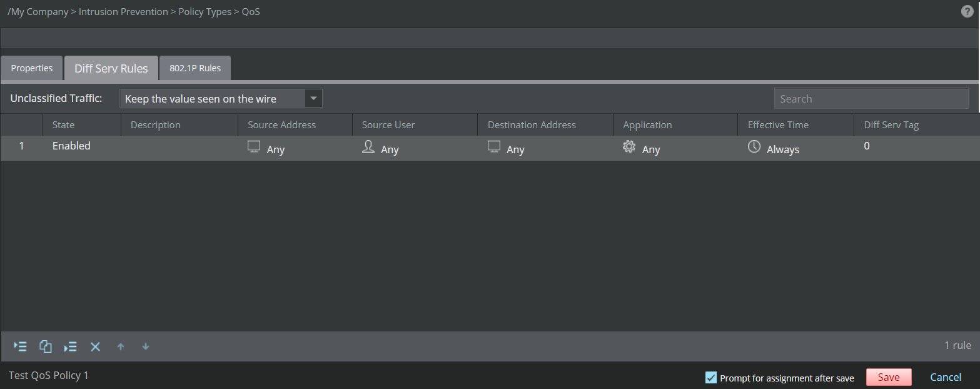Open the help question mark icon
The image size is (980, 389).
click(967, 12)
